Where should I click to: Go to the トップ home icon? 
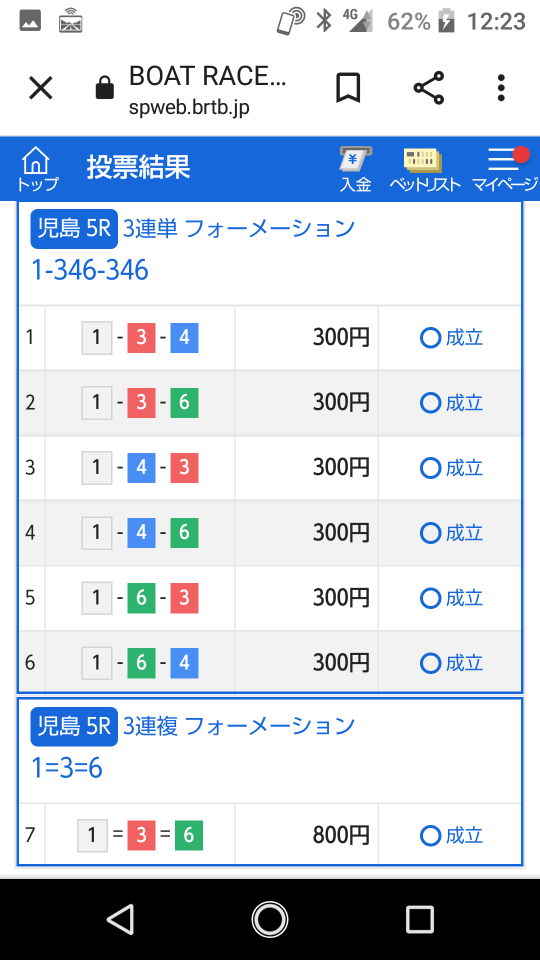pyautogui.click(x=36, y=170)
